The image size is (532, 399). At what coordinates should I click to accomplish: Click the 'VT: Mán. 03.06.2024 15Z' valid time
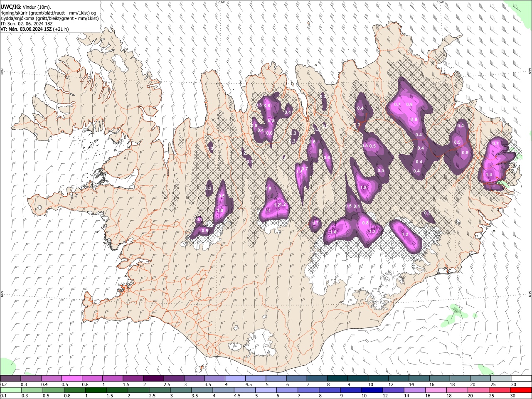tap(26, 29)
